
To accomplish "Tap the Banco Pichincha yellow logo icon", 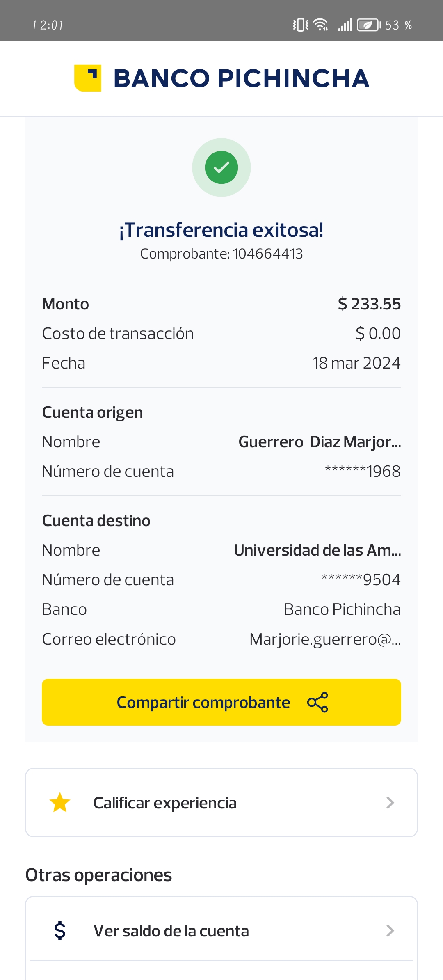I will [88, 78].
